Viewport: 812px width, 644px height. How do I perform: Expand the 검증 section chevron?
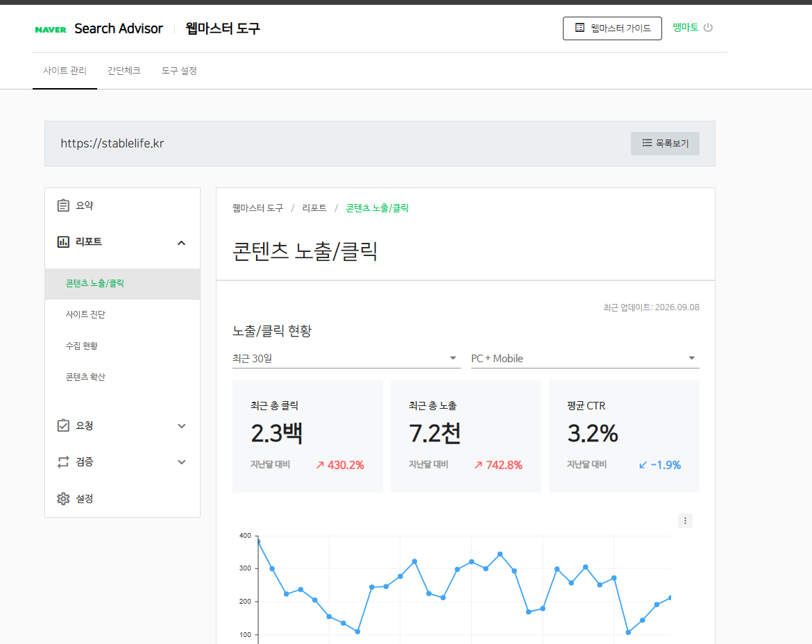point(182,462)
